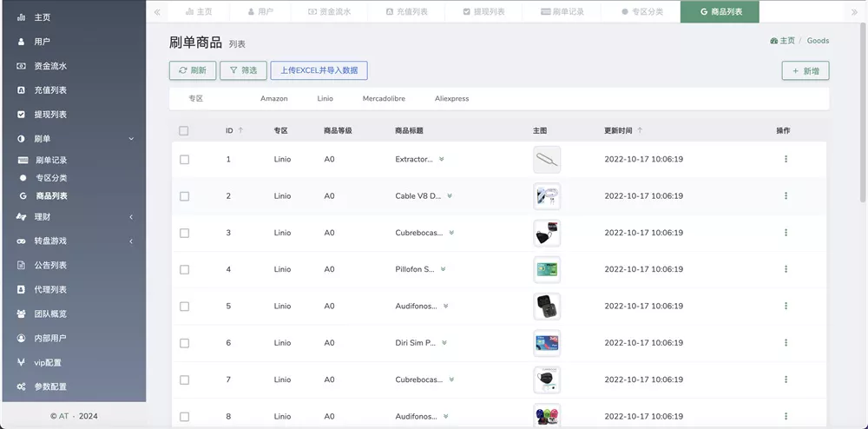Switch to the 充值列表 tab

(x=406, y=12)
